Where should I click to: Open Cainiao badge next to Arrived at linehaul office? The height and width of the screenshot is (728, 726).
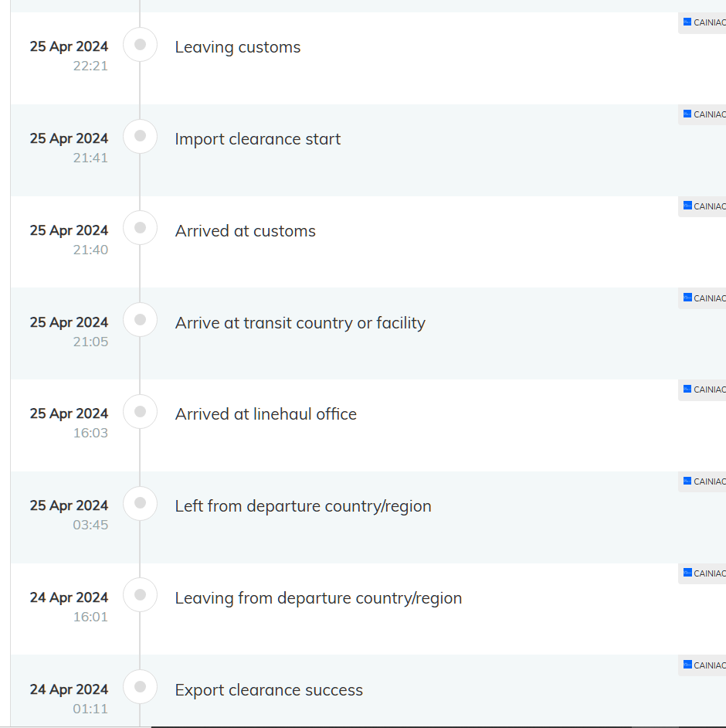tap(687, 390)
